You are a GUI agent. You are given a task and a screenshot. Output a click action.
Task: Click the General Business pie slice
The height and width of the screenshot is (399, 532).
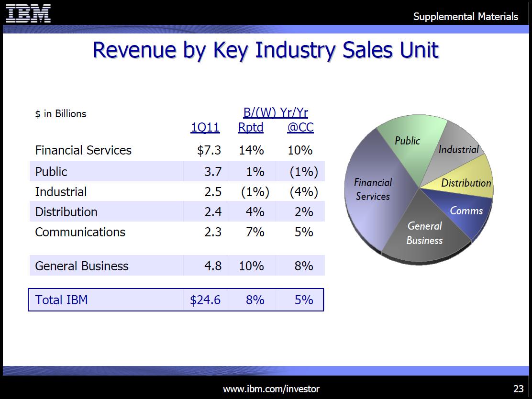tap(424, 234)
